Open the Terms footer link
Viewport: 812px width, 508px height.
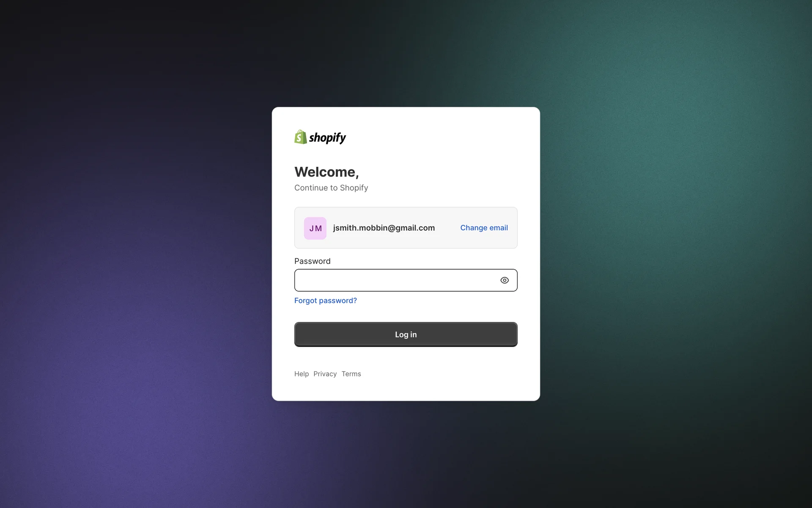pos(351,374)
